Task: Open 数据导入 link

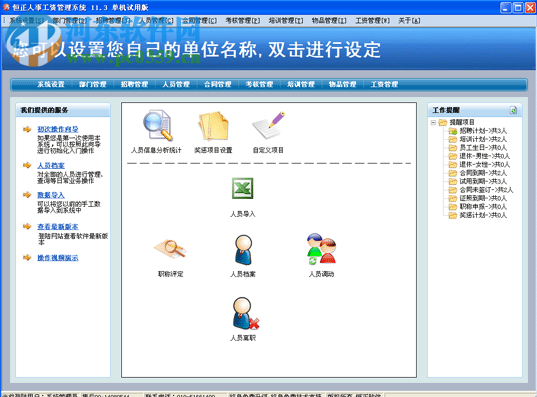Action: pyautogui.click(x=51, y=195)
